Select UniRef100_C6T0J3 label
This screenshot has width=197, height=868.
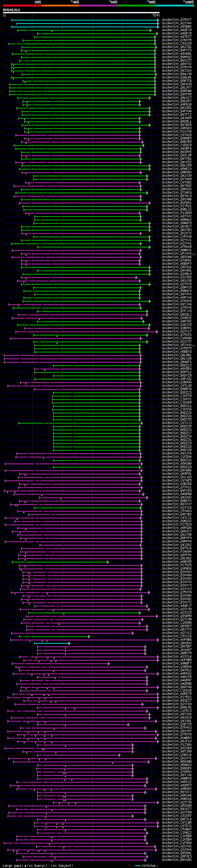tap(177, 423)
